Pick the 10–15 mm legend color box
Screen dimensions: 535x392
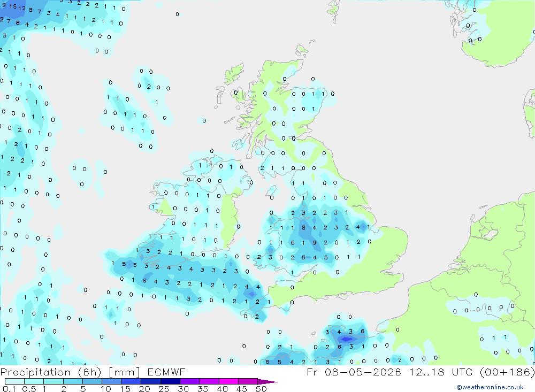tap(112, 381)
